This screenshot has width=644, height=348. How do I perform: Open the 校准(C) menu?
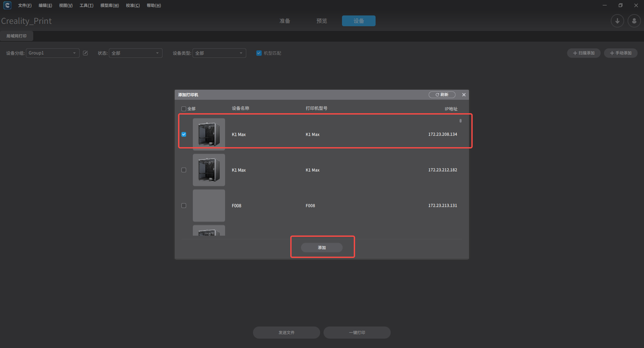133,6
